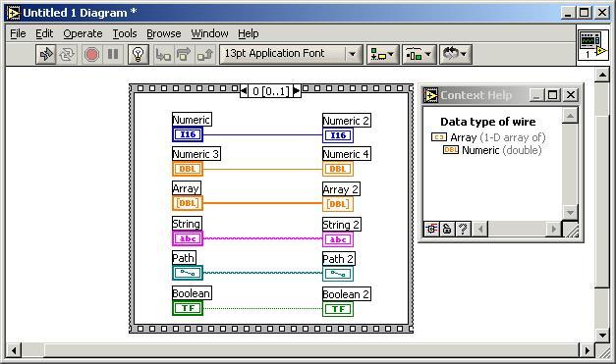Select the Array DBL control terminal
Viewport: 616px width, 364px height.
pos(188,203)
